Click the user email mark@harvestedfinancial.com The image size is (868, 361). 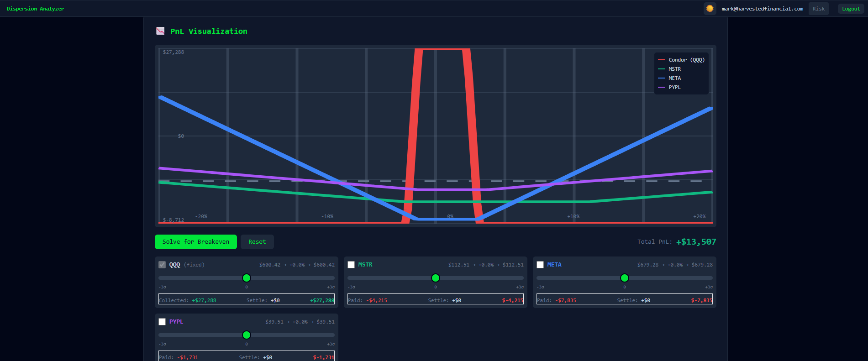point(762,9)
